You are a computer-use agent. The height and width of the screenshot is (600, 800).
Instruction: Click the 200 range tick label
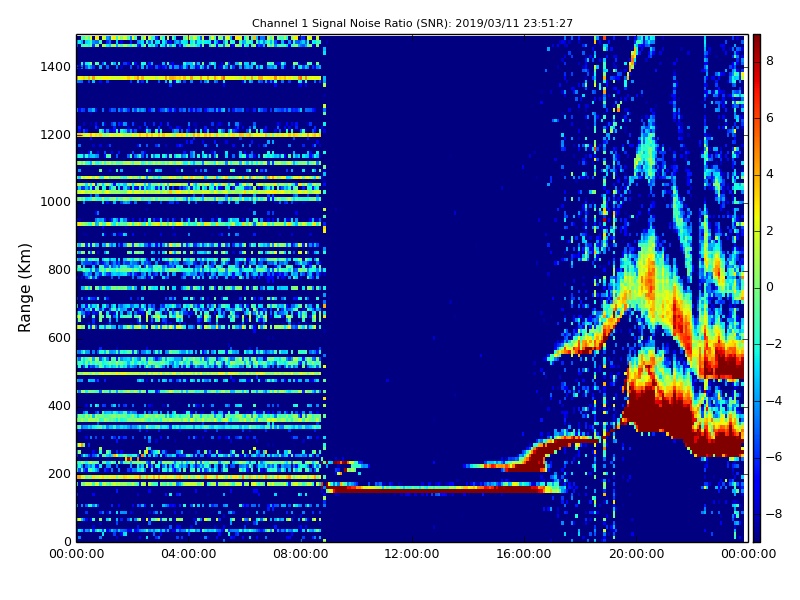point(59,473)
